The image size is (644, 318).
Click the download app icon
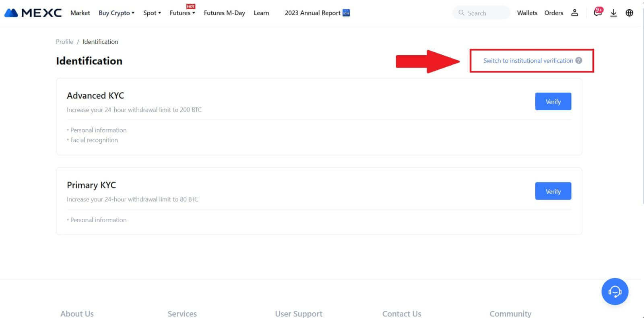pos(613,13)
